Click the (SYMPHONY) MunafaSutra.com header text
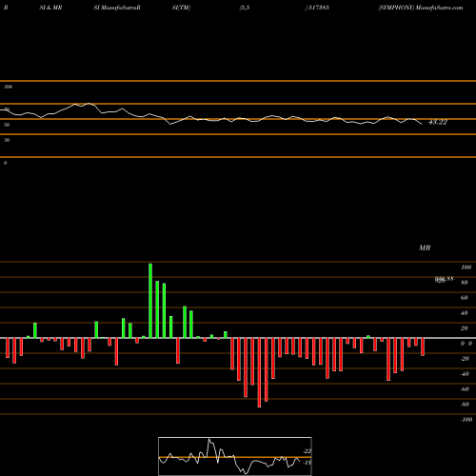 point(421,8)
